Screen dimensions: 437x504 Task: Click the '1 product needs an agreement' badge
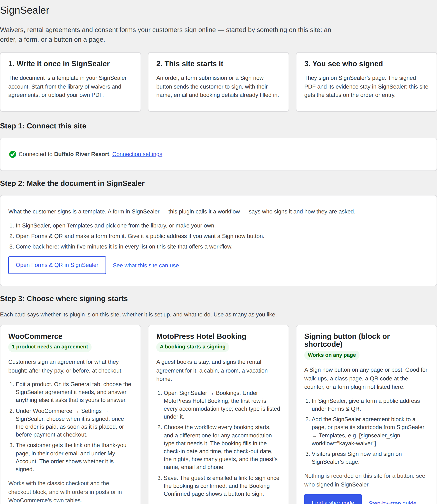tap(50, 347)
